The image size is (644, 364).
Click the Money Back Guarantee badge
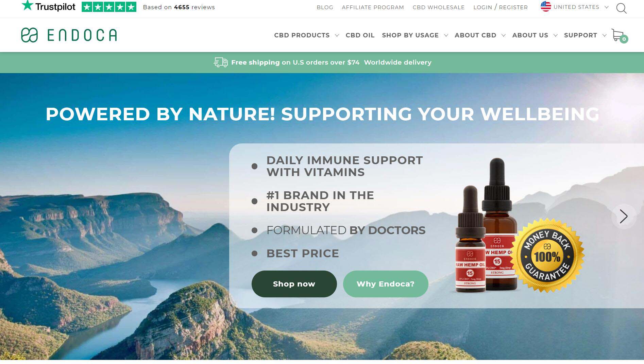(x=548, y=256)
